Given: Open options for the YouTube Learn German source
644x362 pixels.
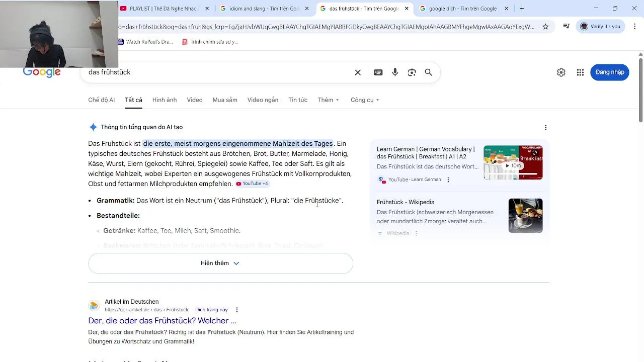Looking at the screenshot, I should click(x=448, y=179).
